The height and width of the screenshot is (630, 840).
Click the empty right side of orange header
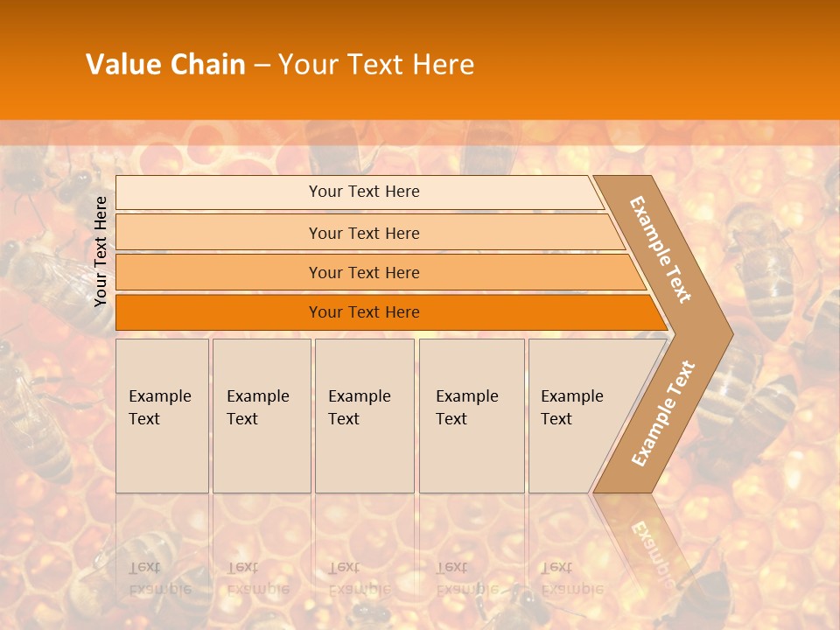(x=700, y=61)
